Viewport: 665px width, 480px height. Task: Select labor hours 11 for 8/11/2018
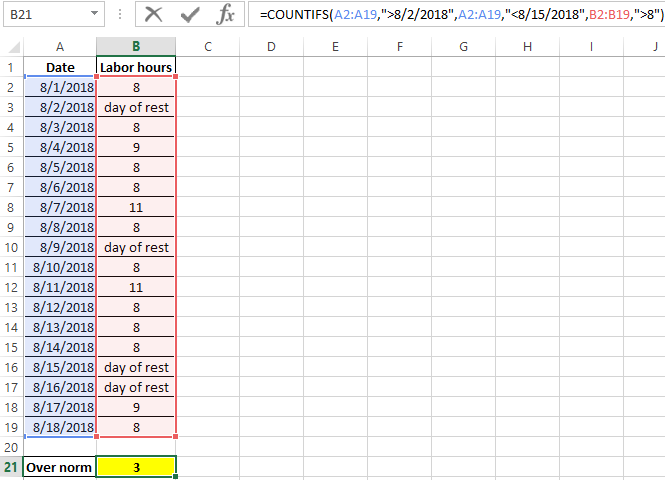(136, 287)
